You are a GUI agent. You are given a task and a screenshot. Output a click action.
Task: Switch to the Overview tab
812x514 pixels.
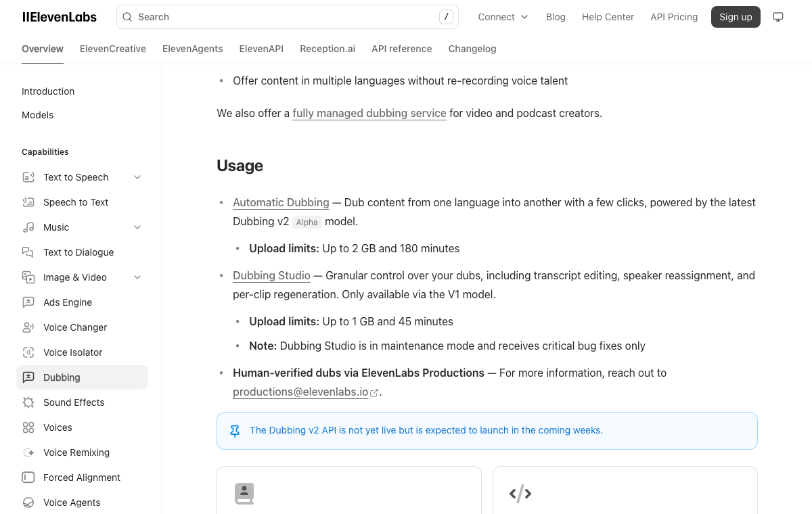coord(43,49)
